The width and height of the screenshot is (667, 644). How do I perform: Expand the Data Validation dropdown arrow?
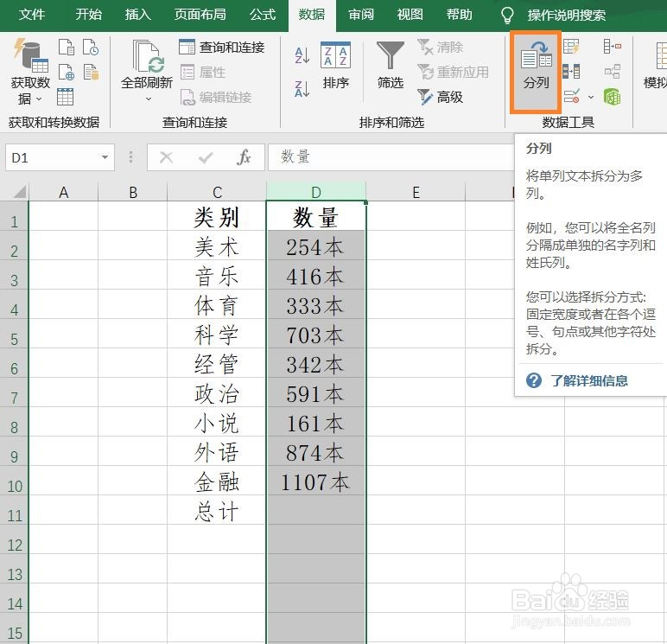[x=591, y=97]
